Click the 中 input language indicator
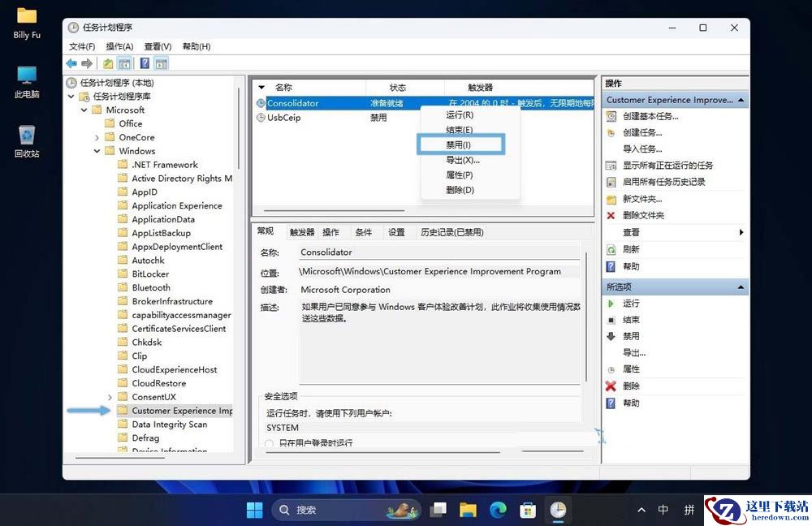This screenshot has width=812, height=526. [663, 510]
